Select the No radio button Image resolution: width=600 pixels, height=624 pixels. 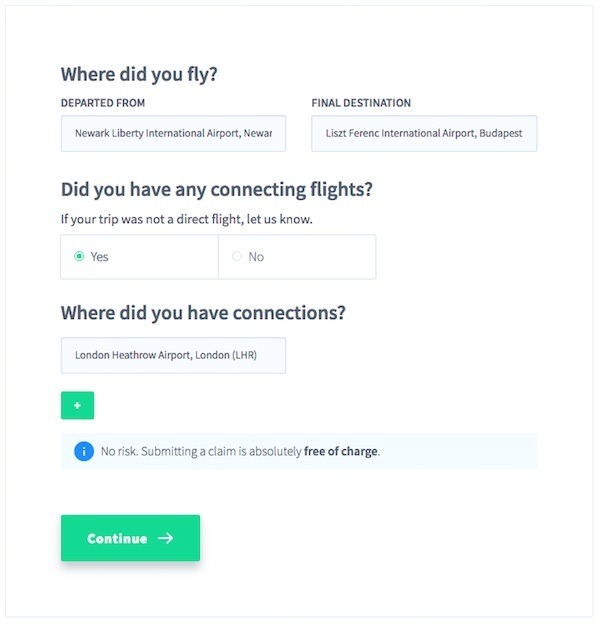(x=237, y=256)
